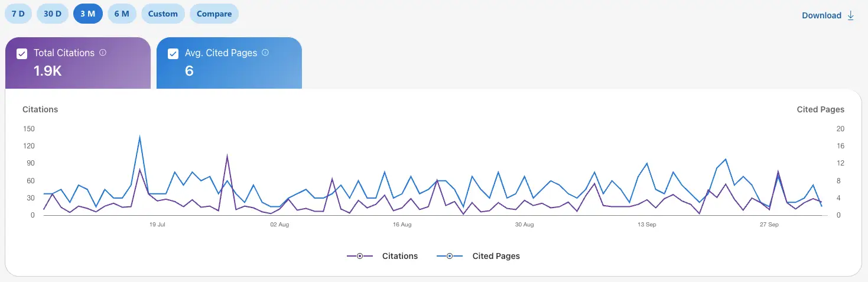The height and width of the screenshot is (282, 868).
Task: Click the tallest blue peak near 19 Jul
Action: tap(139, 137)
